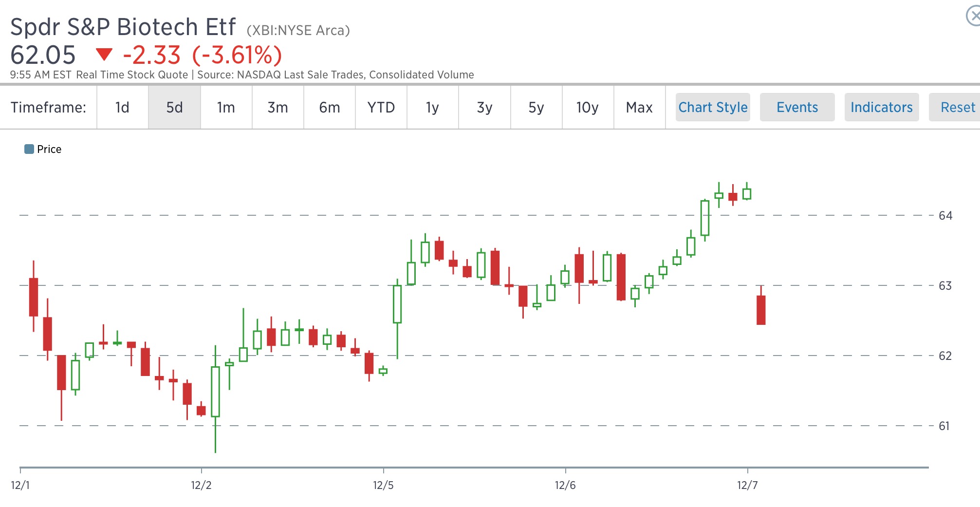Image resolution: width=980 pixels, height=507 pixels.
Task: Click the red down-triangle change indicator
Action: click(104, 54)
